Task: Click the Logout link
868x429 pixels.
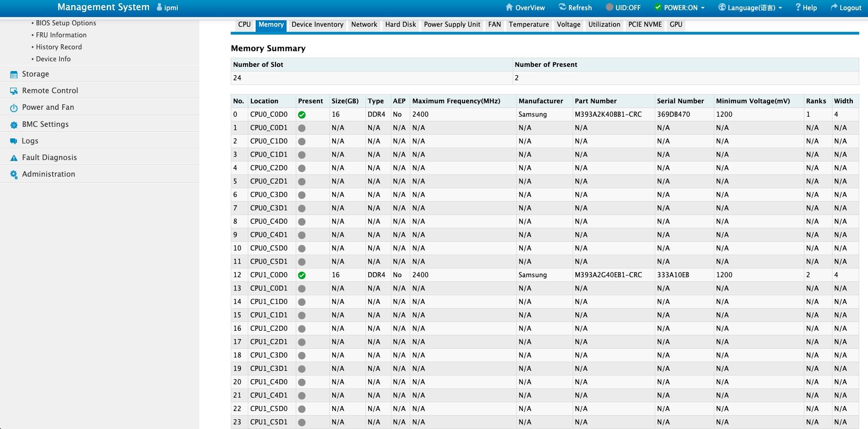Action: pos(846,7)
